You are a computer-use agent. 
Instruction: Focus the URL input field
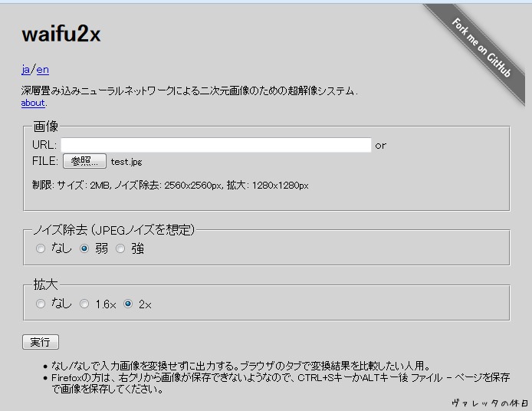click(215, 145)
